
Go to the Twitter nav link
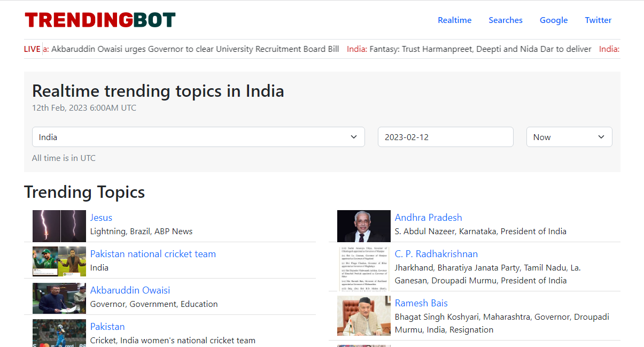[598, 20]
